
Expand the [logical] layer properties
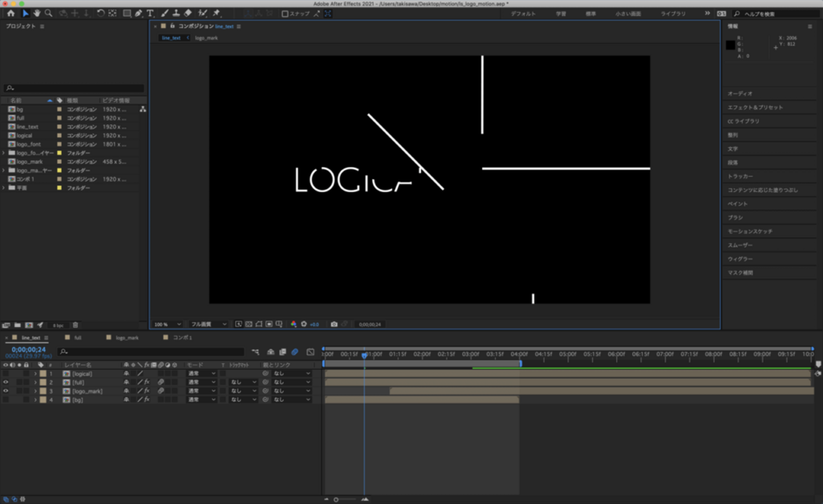point(35,374)
